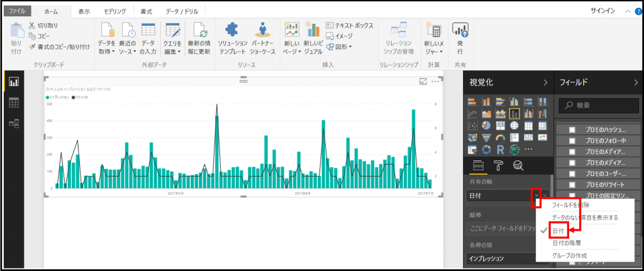Switch to Data view in left sidebar
This screenshot has height=271, width=644.
(13, 102)
